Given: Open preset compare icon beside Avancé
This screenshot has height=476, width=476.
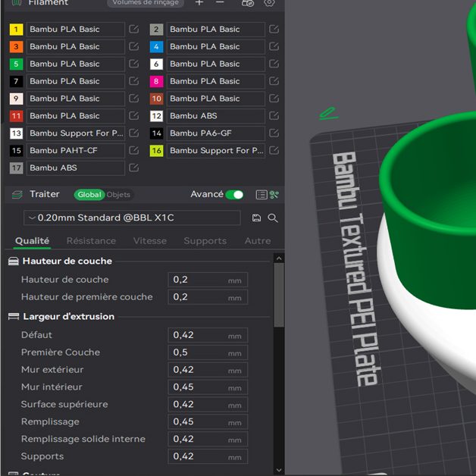Looking at the screenshot, I should click(x=274, y=195).
